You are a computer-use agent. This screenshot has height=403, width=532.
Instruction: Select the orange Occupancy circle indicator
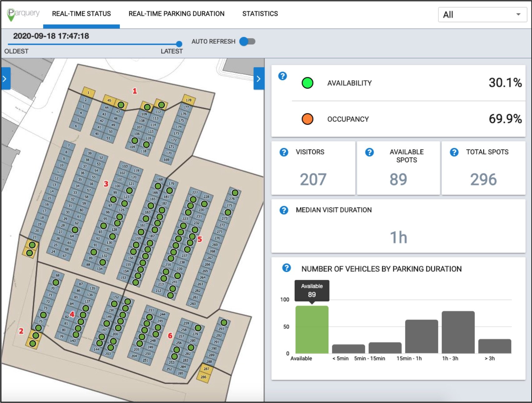(x=307, y=119)
